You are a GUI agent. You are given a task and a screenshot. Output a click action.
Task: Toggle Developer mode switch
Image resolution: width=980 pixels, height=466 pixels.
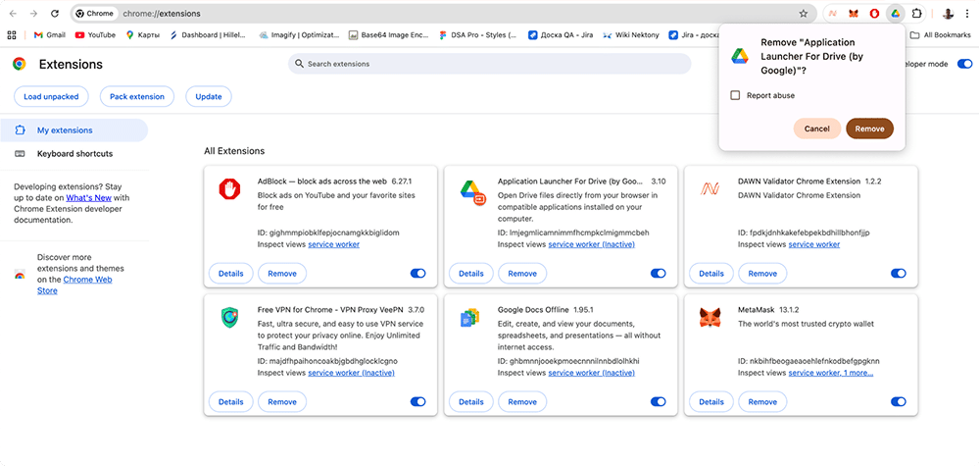coord(964,64)
